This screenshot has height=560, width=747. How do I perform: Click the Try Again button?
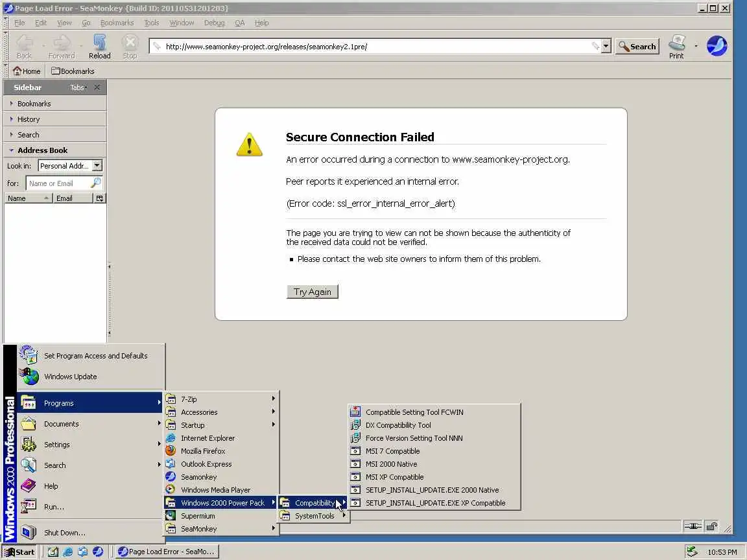(313, 292)
